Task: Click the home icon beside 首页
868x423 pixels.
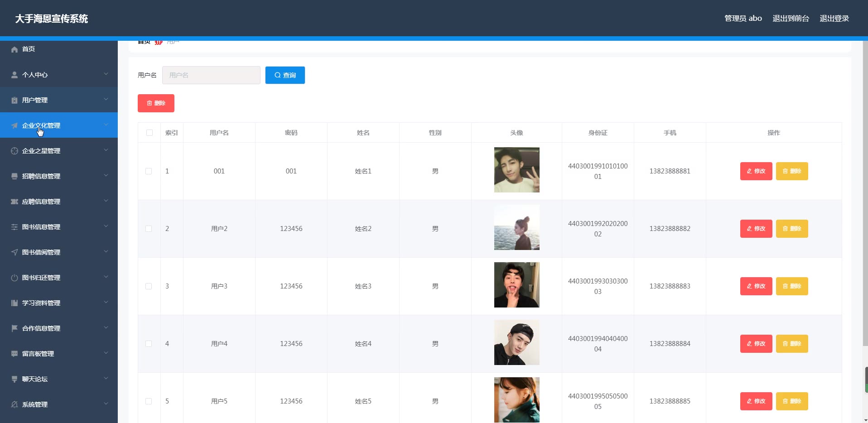Action: [14, 49]
